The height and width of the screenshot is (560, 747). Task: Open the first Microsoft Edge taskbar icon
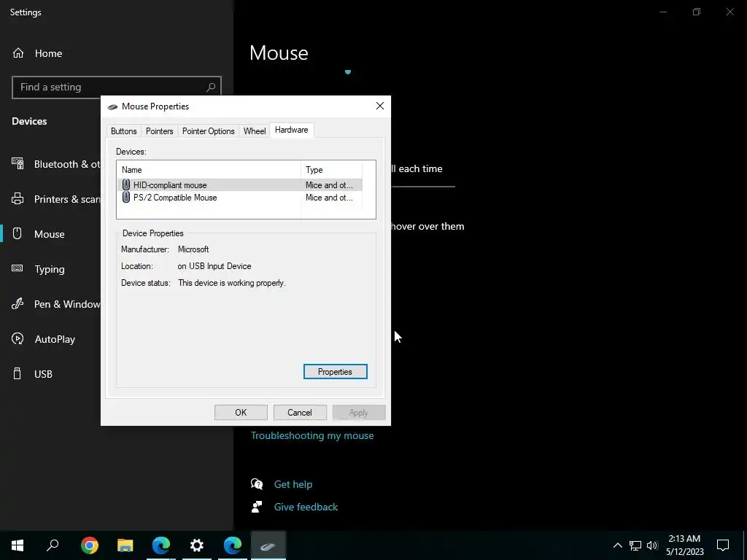161,545
